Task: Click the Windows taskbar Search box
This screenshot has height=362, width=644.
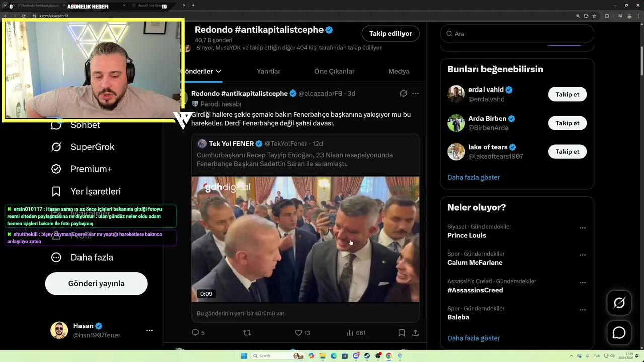Action: click(x=278, y=356)
